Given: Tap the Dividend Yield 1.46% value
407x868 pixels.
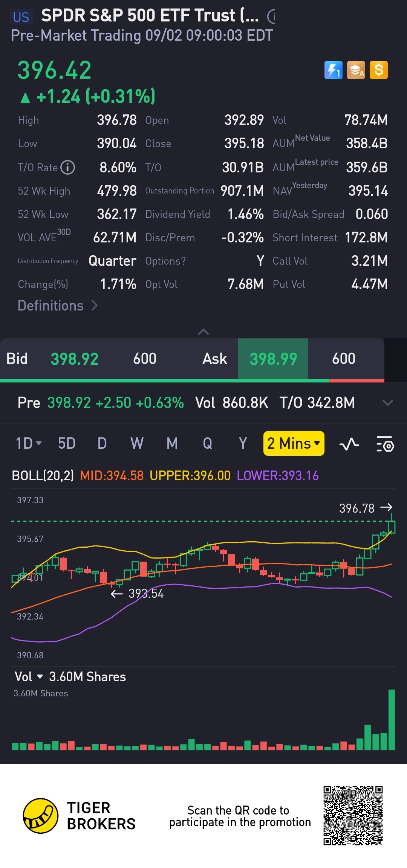Looking at the screenshot, I should tap(246, 214).
